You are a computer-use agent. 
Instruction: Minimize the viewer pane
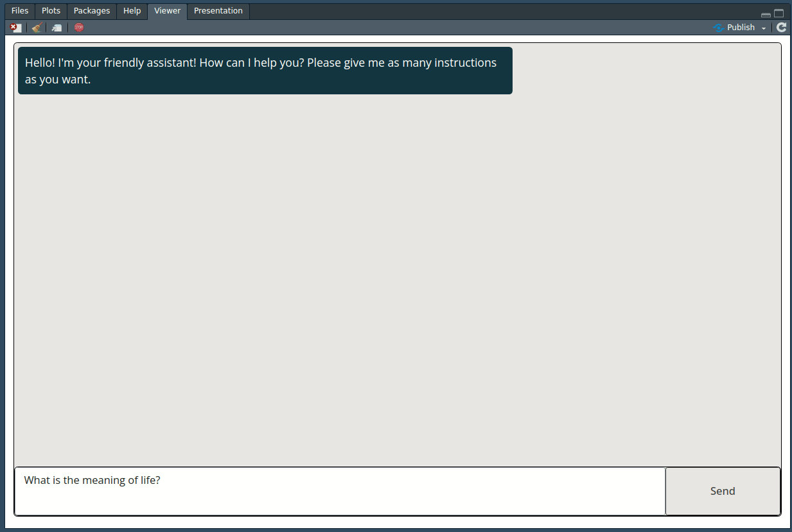click(766, 14)
